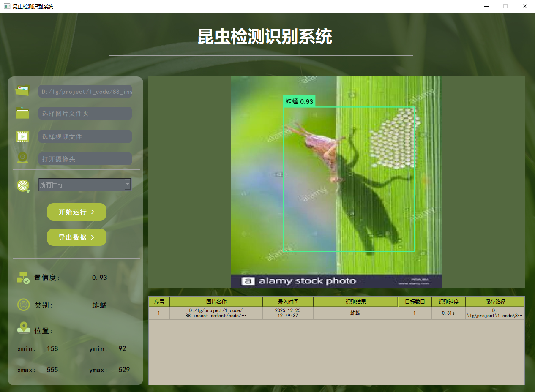This screenshot has height=392, width=535.
Task: Click the ymax value 529
Action: coord(124,370)
